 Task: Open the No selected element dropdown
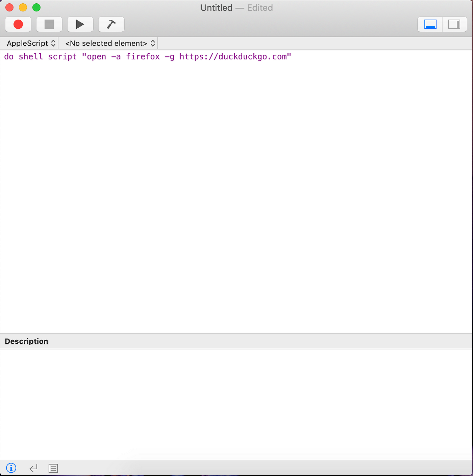(110, 43)
